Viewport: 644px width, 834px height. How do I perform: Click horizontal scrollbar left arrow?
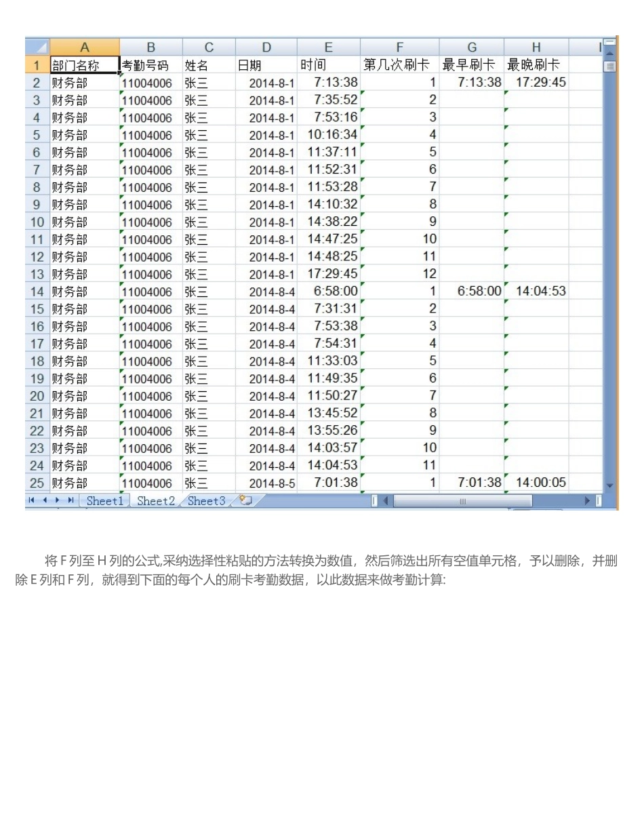click(385, 501)
